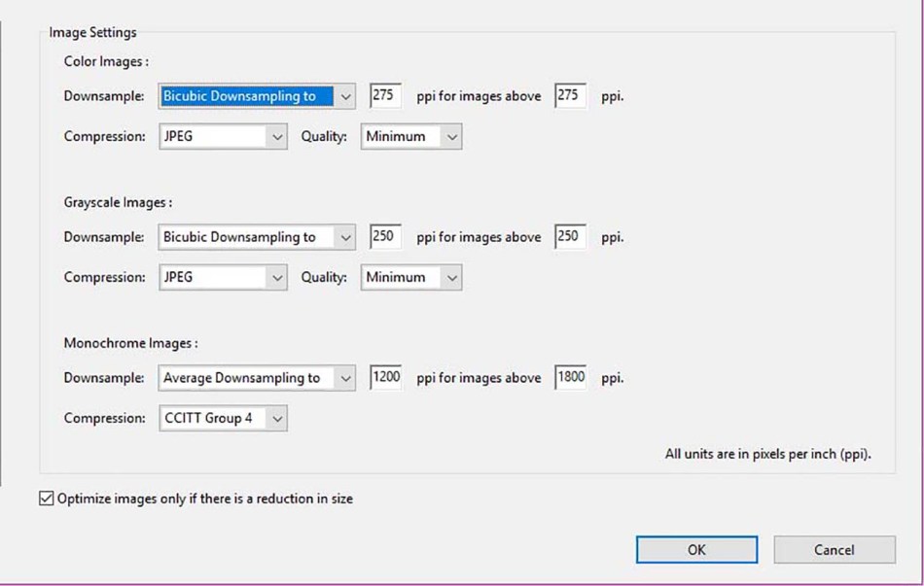Image resolution: width=924 pixels, height=586 pixels.
Task: Click the 'Image Settings' group label
Action: pyautogui.click(x=92, y=32)
